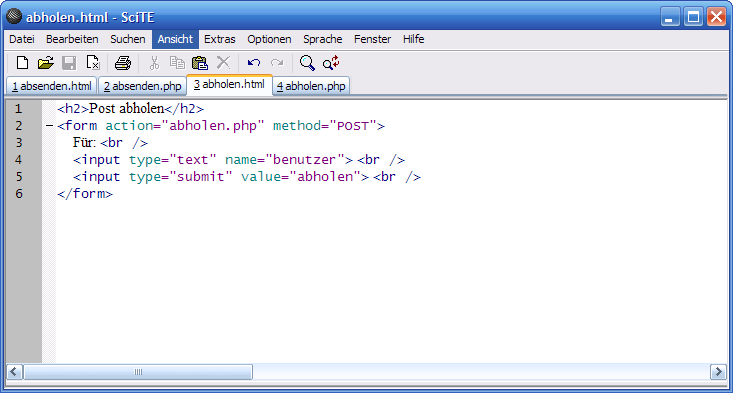Close the SciTE window
733x393 pixels.
point(716,17)
